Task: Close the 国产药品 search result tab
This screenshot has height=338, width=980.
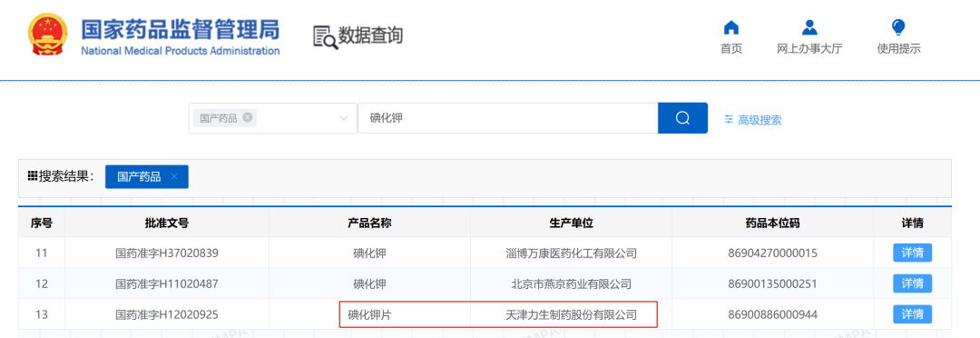Action: [174, 176]
